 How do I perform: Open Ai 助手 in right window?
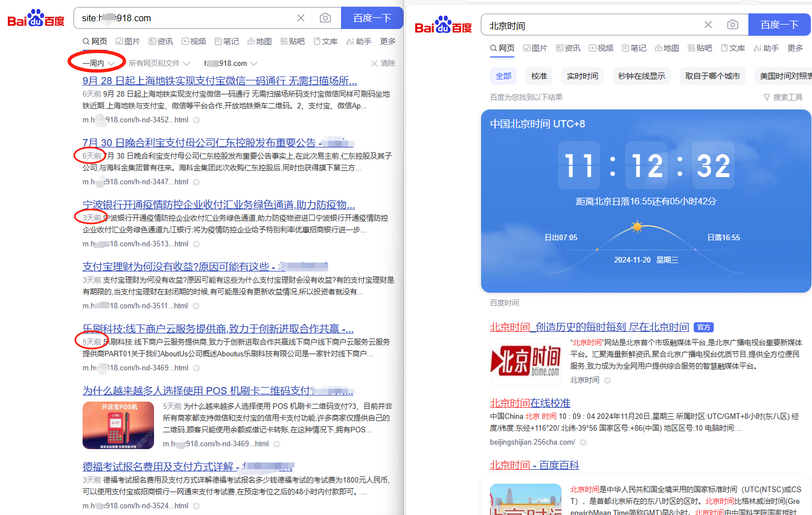pos(766,48)
